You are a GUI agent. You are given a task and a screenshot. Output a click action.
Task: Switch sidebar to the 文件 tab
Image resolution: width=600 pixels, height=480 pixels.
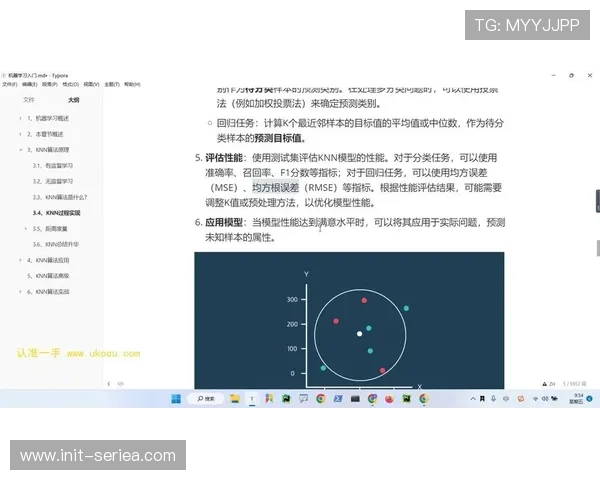(29, 100)
